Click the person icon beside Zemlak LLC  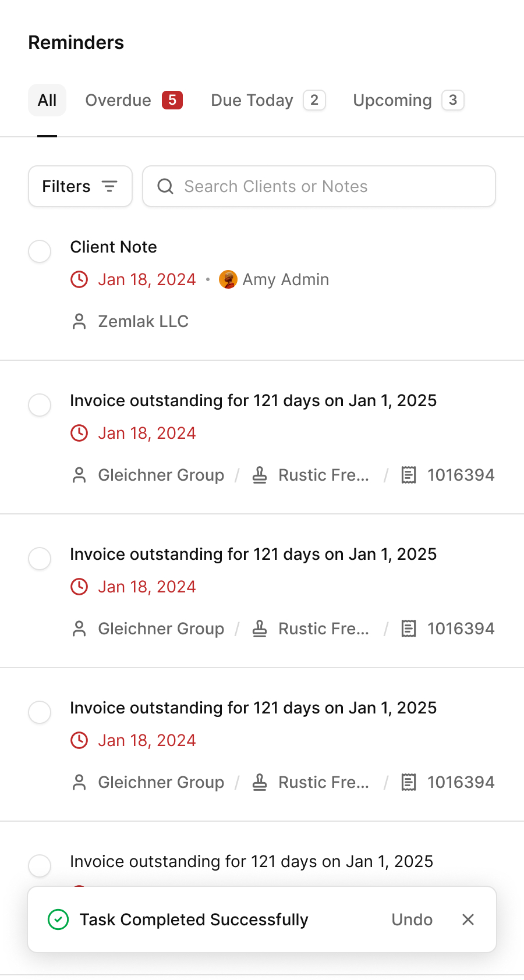79,322
